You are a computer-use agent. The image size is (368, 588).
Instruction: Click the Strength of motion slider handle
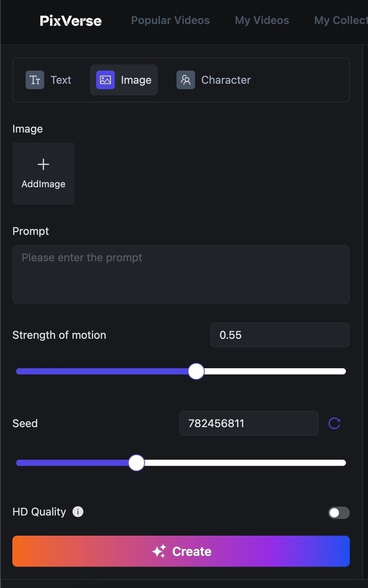click(196, 371)
